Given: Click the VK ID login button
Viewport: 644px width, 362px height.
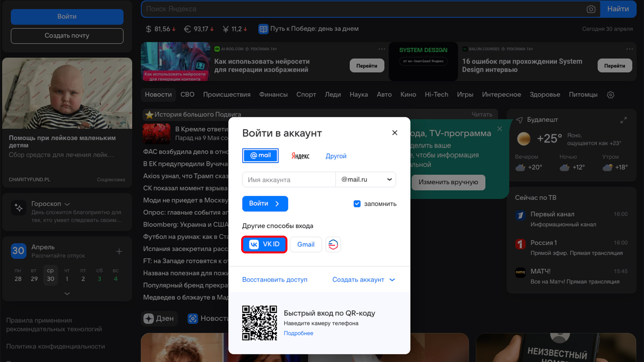Looking at the screenshot, I should point(264,244).
